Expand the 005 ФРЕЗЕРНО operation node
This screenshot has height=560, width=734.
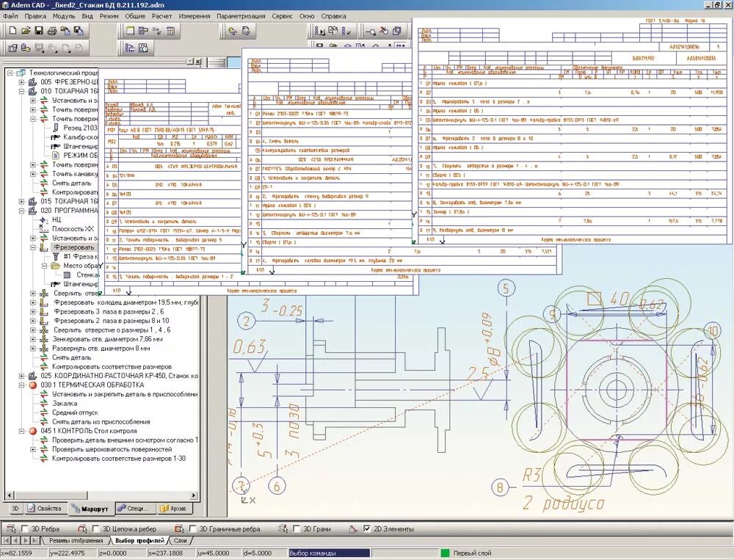[21, 82]
